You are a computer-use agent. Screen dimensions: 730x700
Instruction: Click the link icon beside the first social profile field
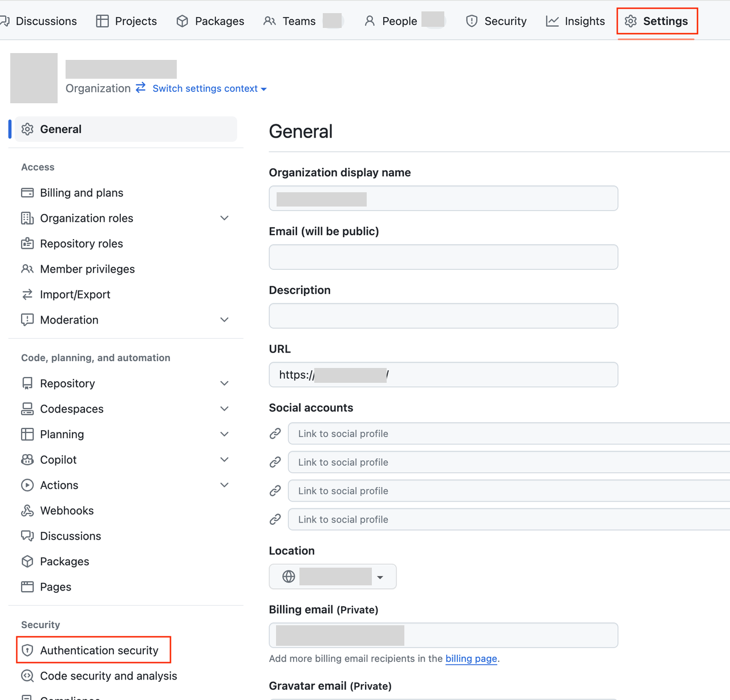(275, 434)
